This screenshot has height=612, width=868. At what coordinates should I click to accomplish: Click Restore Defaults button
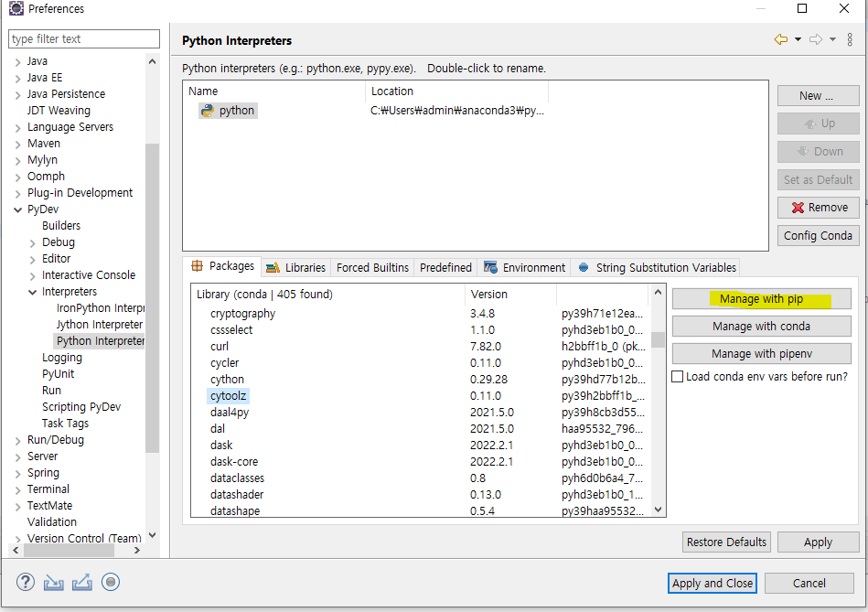point(726,542)
